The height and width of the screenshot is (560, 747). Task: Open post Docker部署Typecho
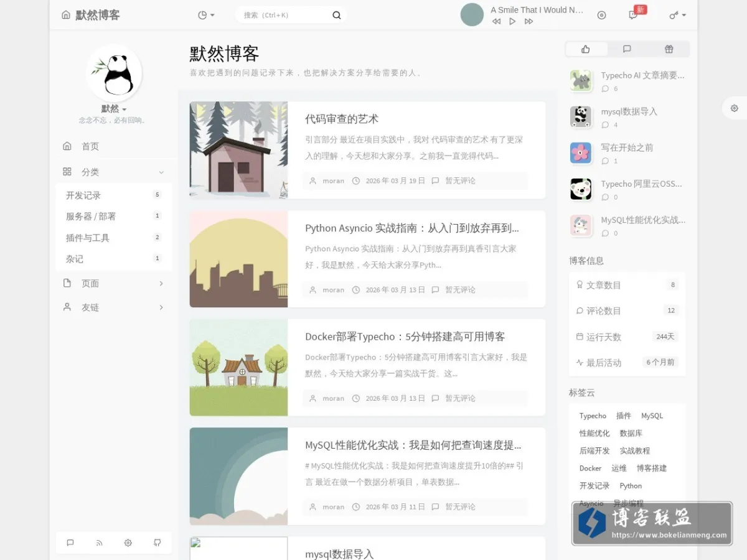(x=405, y=337)
